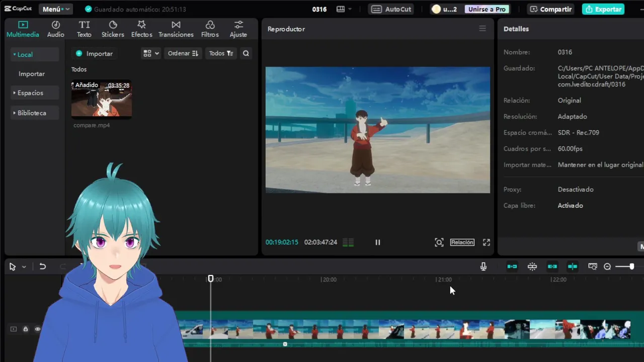Open the layout selector dropdown

pyautogui.click(x=344, y=9)
